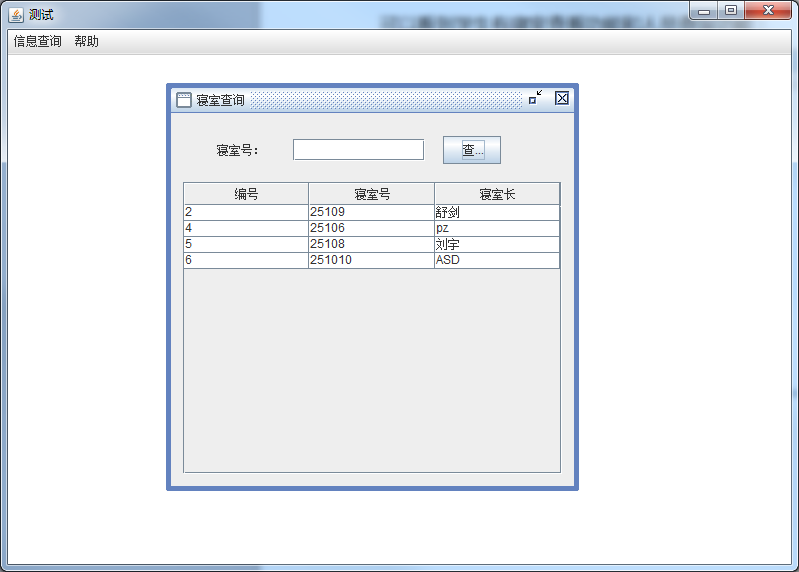The height and width of the screenshot is (572, 799).
Task: Iconify the 寝室查询 internal frame
Action: [x=535, y=98]
